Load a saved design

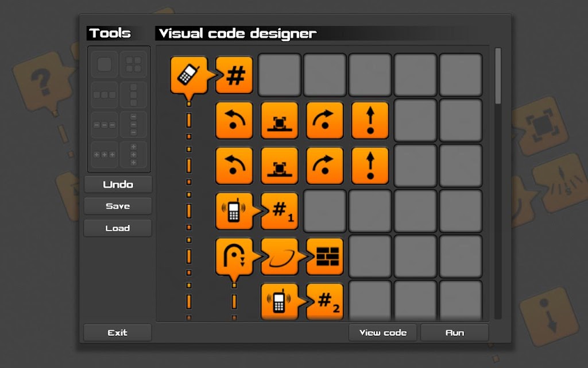118,228
